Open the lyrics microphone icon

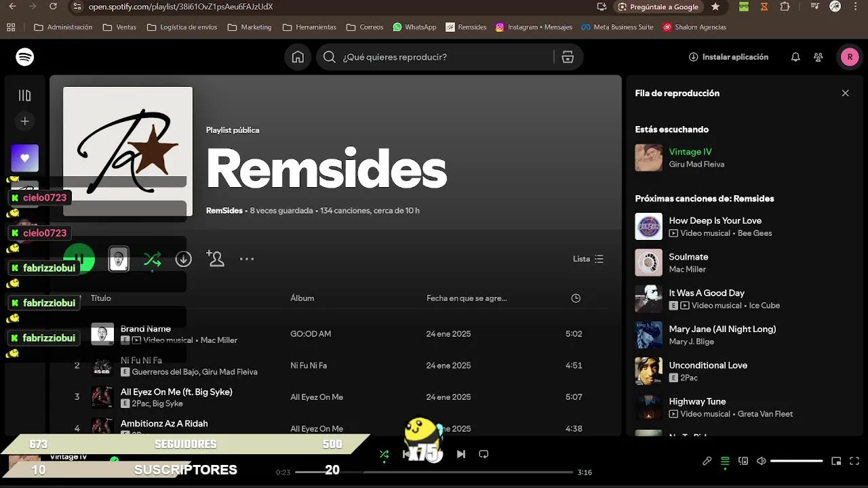tap(707, 461)
